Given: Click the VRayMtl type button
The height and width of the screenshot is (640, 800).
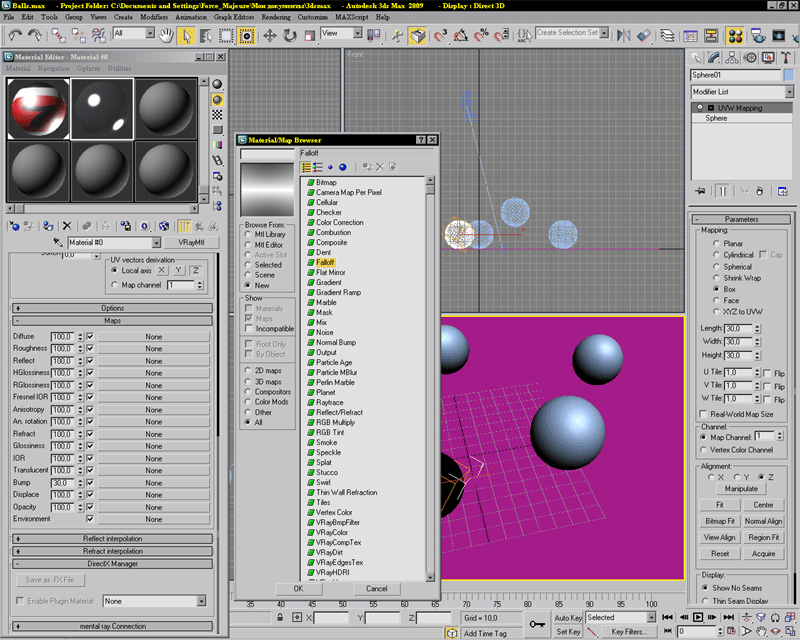Looking at the screenshot, I should [191, 242].
